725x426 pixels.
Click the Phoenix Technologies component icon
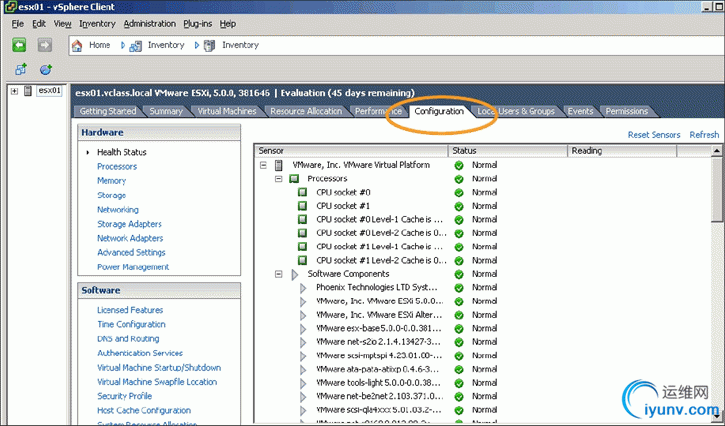point(303,288)
